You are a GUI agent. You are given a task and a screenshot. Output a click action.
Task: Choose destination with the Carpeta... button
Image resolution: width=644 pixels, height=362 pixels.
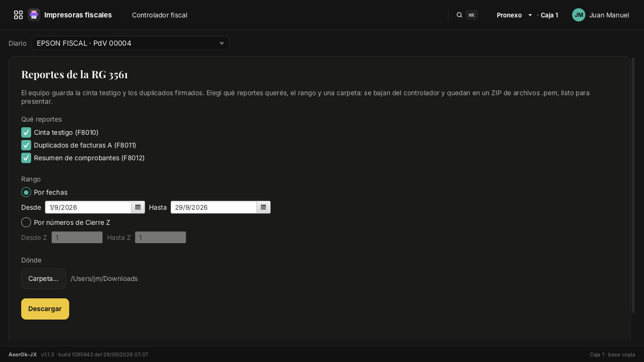pos(43,279)
